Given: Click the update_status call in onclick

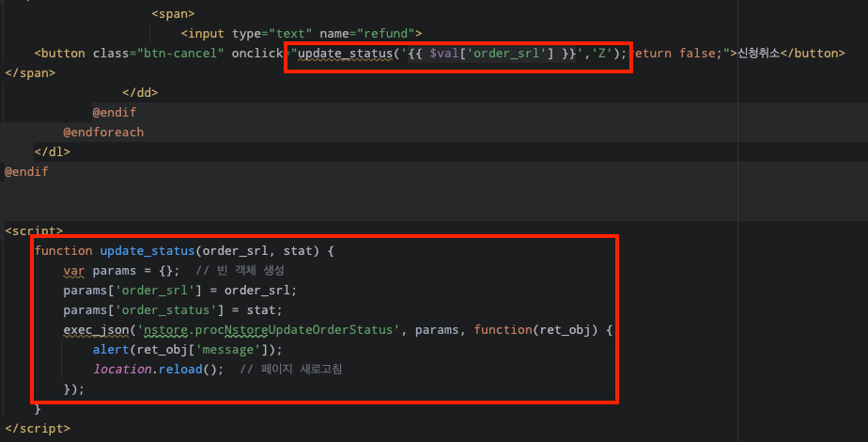Looking at the screenshot, I should (x=462, y=54).
